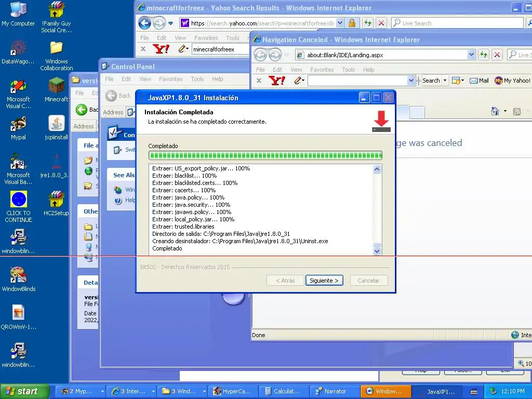Open Tools menu in Navigation Canceled window

[x=349, y=70]
